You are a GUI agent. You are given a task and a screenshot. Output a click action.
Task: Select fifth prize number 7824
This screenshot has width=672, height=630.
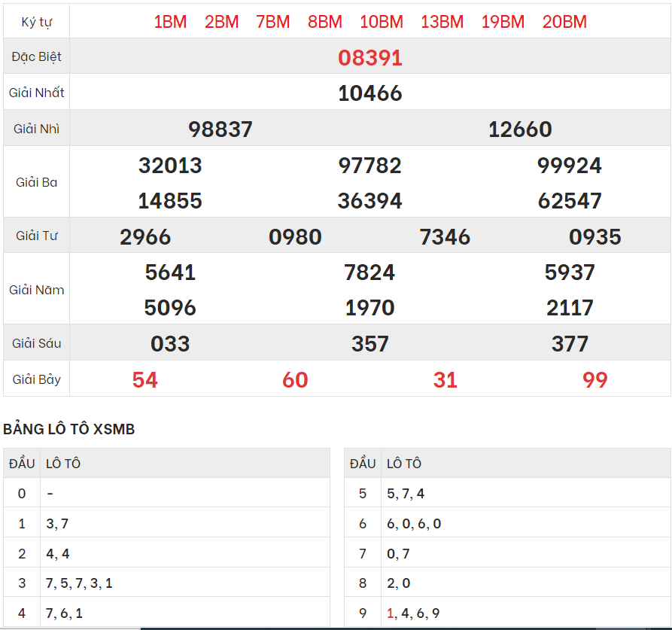369,272
